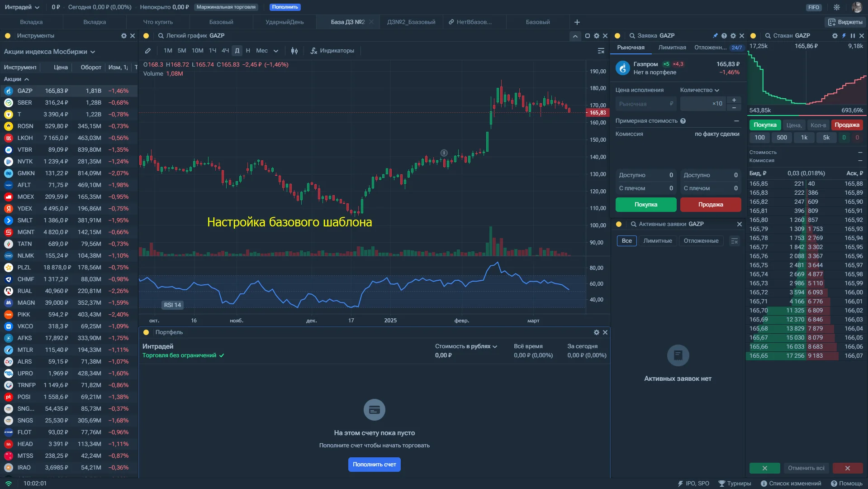
Task: Open the УдарныйДень workspace tab
Action: (285, 22)
